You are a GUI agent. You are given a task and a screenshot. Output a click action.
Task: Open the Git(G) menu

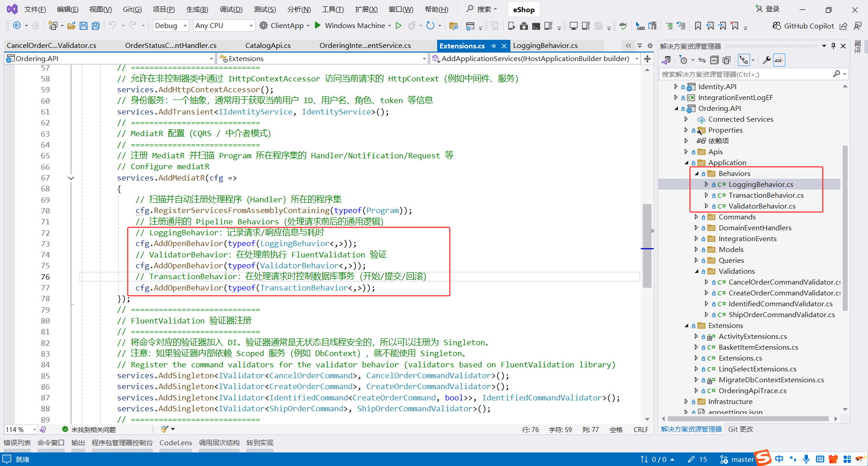(132, 10)
